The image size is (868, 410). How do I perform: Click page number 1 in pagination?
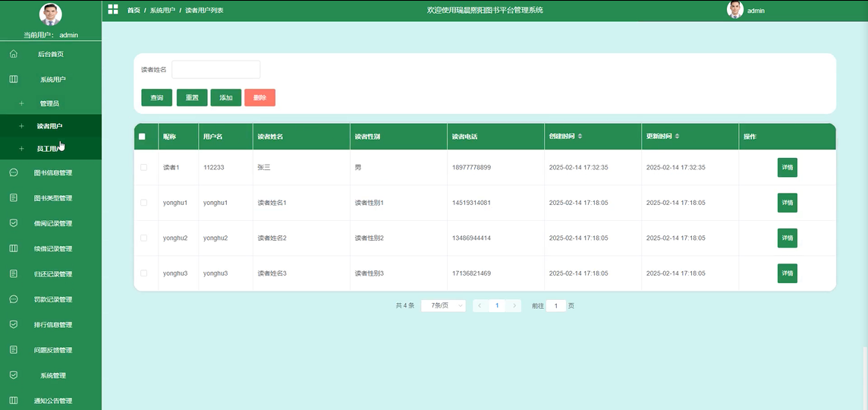click(x=497, y=305)
